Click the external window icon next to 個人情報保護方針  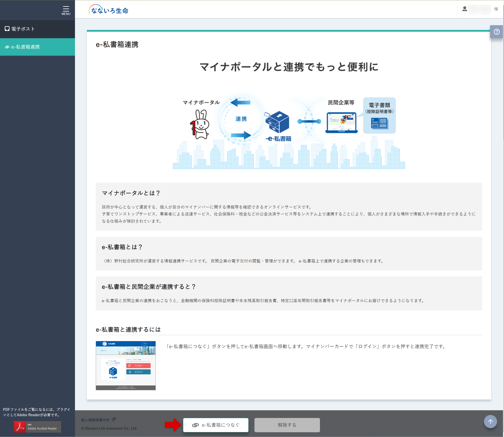114,419
